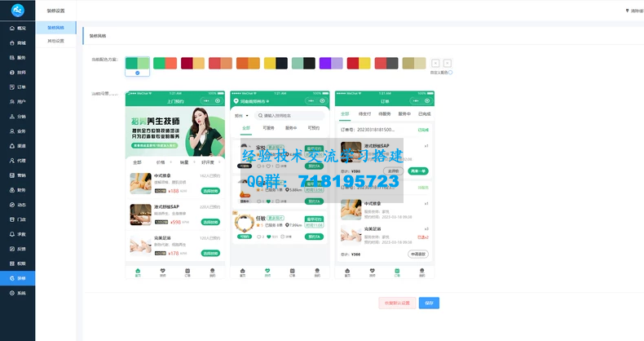644x341 pixels.
Task: Open 财务 finance in the sidebar
Action: point(17,190)
